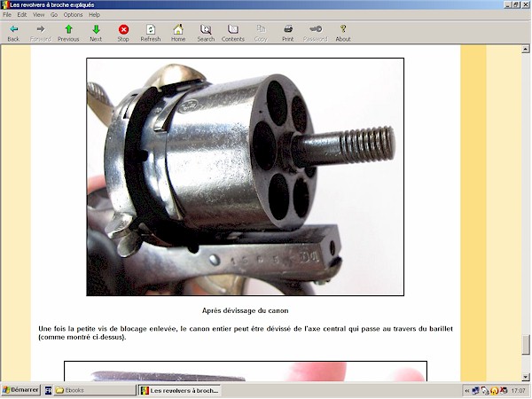The height and width of the screenshot is (399, 532).
Task: Click the yellow round tray icon
Action: (x=495, y=391)
